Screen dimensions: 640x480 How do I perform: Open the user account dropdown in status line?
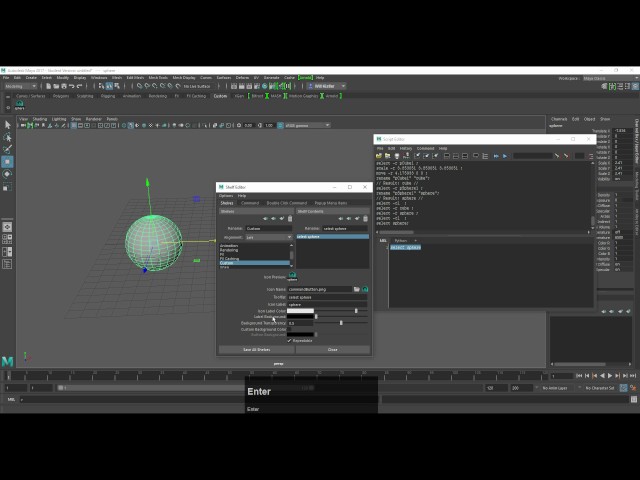pyautogui.click(x=329, y=86)
